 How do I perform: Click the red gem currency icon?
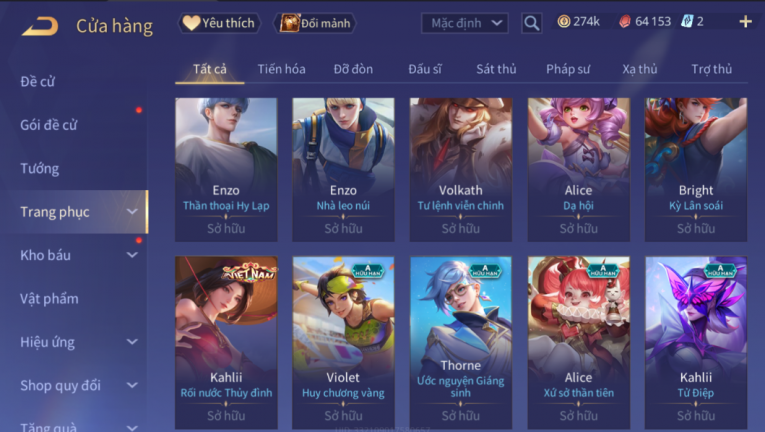[625, 21]
